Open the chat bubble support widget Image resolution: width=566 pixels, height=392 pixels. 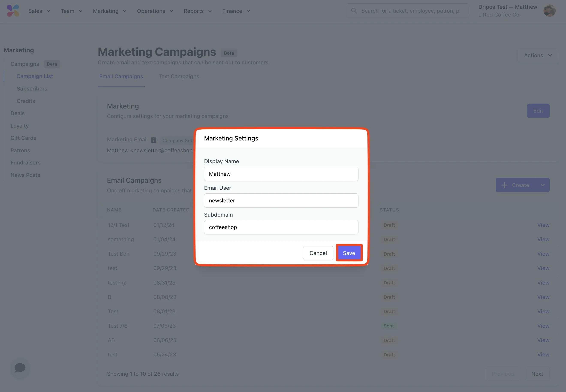coord(20,368)
